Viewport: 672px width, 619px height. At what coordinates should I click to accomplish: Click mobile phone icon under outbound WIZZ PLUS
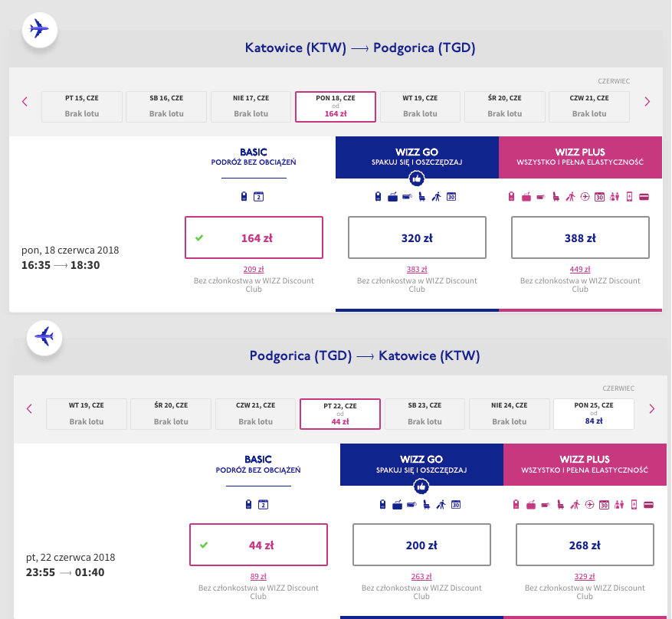pos(629,197)
